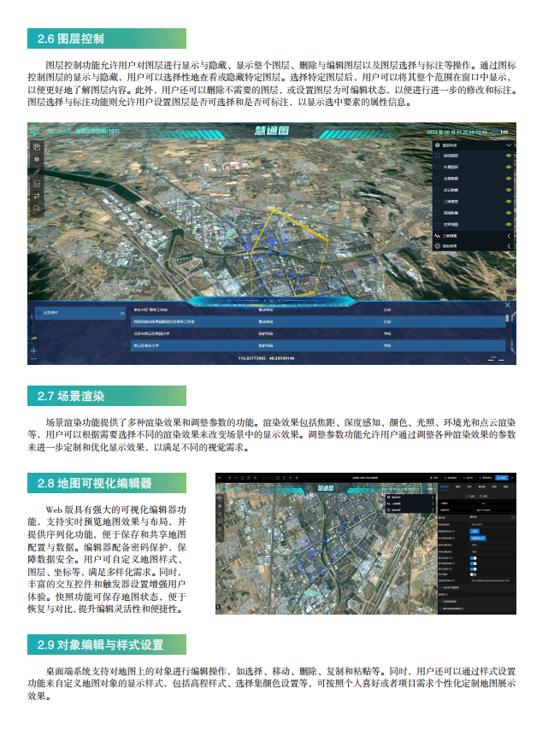Click the minus zoom-out icon in bottom table panel
The height and width of the screenshot is (736, 560).
[34, 359]
